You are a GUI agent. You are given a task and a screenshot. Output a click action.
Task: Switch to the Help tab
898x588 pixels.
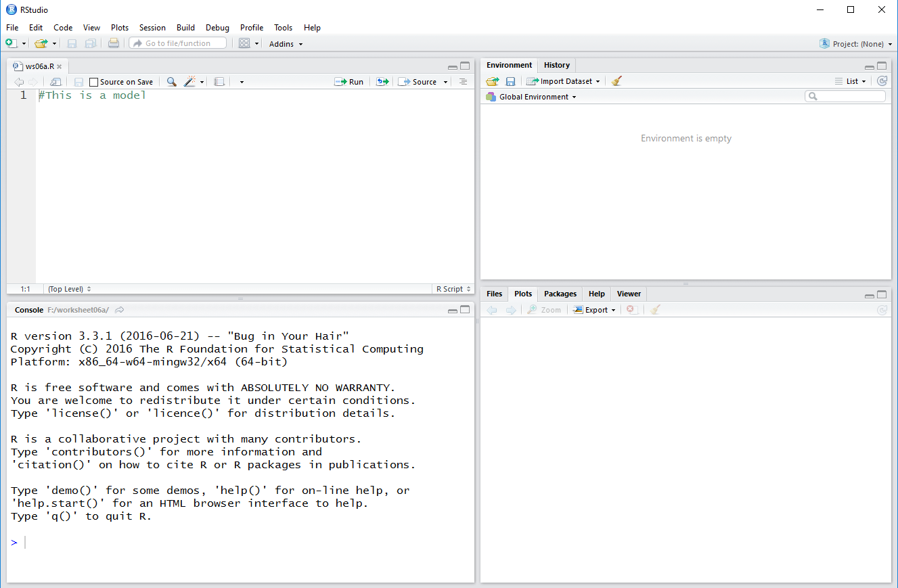pyautogui.click(x=597, y=294)
